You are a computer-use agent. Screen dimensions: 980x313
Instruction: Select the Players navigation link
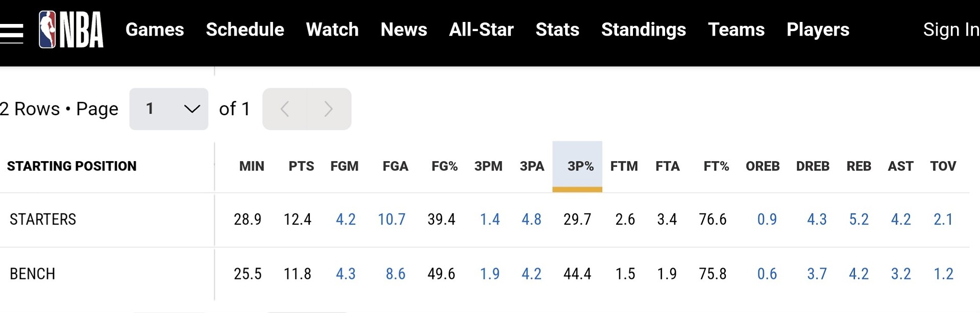[x=818, y=30]
